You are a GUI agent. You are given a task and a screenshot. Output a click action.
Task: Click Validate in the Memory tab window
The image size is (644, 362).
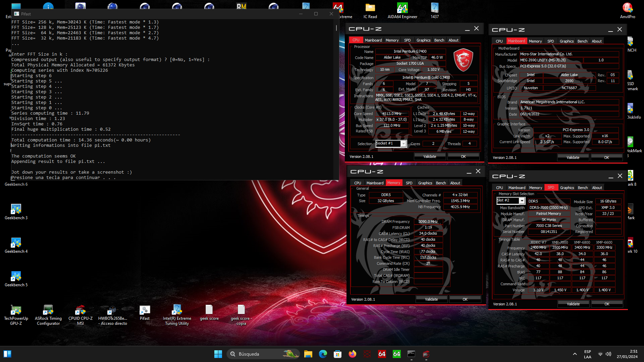pos(431,299)
